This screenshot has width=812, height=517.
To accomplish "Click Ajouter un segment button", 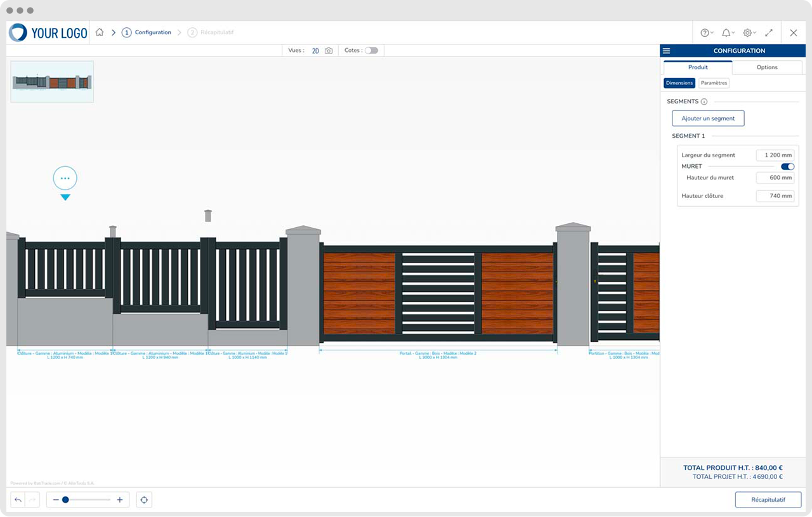I will [x=708, y=118].
